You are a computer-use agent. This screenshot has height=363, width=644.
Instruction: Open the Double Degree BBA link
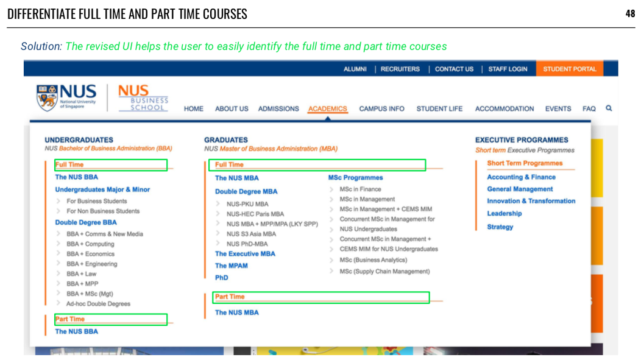[86, 222]
